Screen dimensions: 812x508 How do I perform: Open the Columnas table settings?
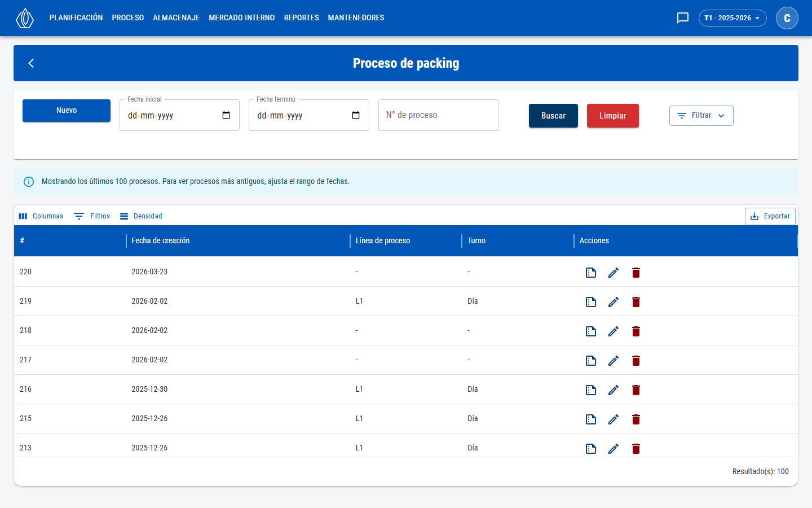tap(41, 216)
